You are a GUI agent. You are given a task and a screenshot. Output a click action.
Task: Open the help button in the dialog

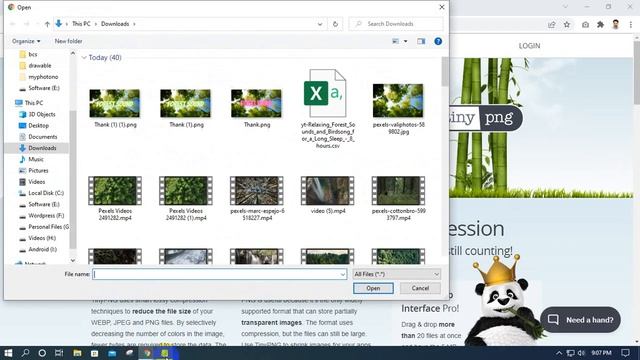(x=438, y=41)
